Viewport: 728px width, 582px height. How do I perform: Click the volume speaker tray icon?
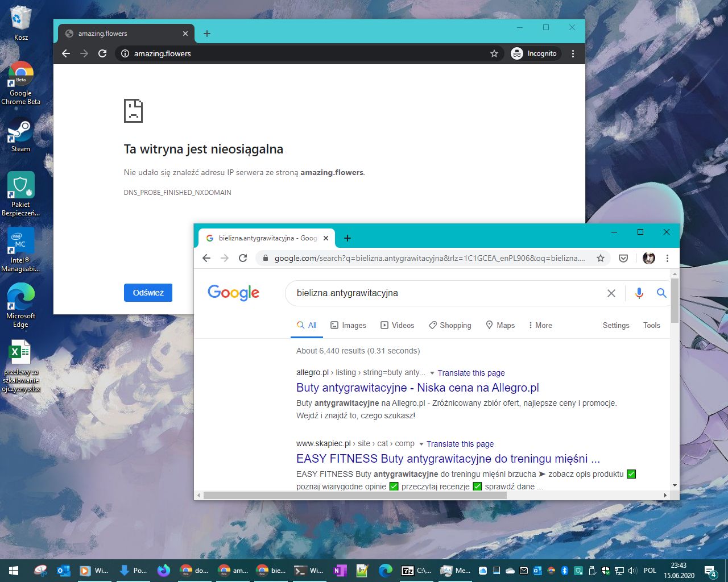[x=632, y=571]
